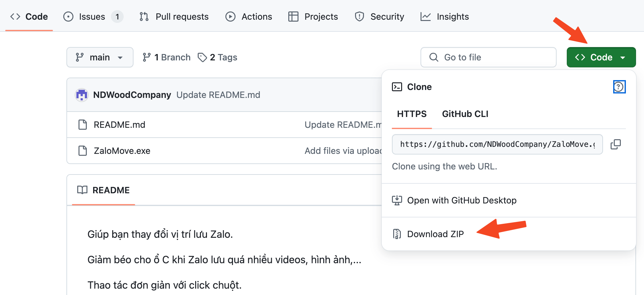Click the Pull requests icon
644x295 pixels.
[144, 17]
